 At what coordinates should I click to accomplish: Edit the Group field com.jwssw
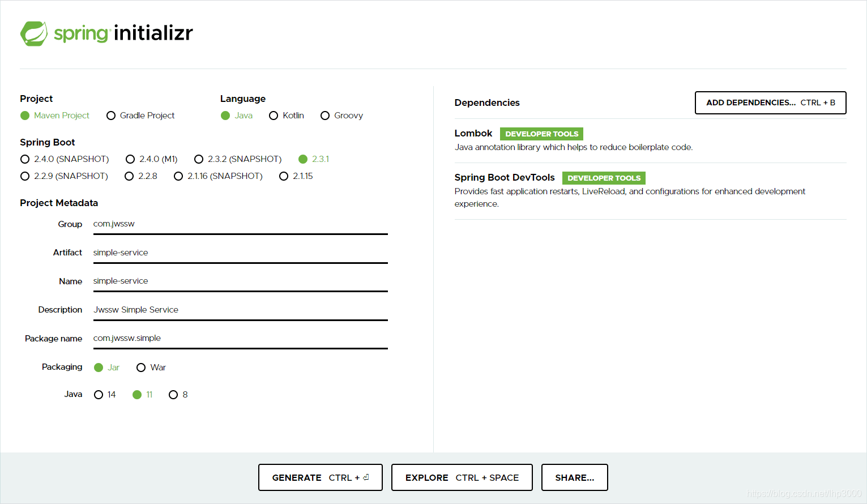coord(240,224)
